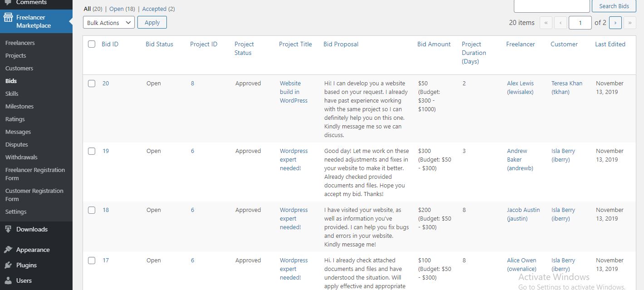
Task: Sort by Bid Status column header
Action: (x=159, y=44)
